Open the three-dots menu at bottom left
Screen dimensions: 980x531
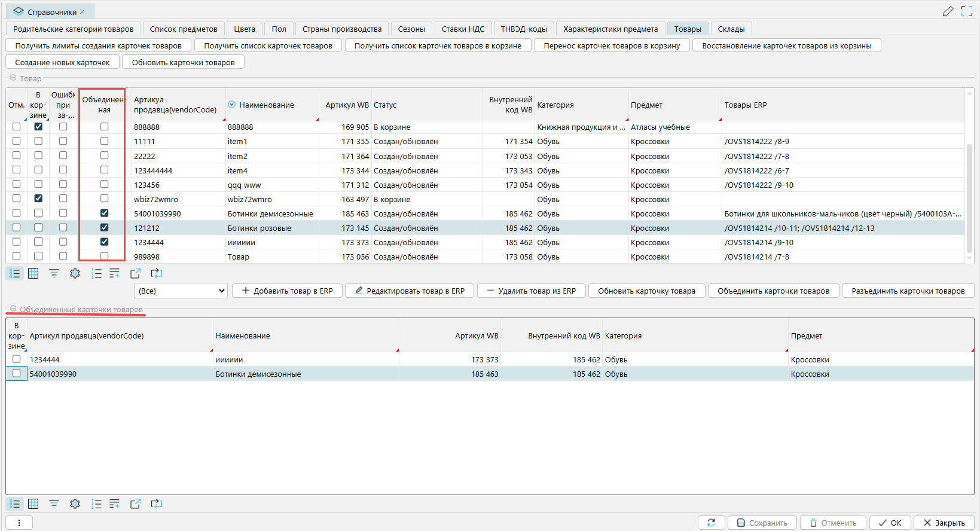(19, 523)
